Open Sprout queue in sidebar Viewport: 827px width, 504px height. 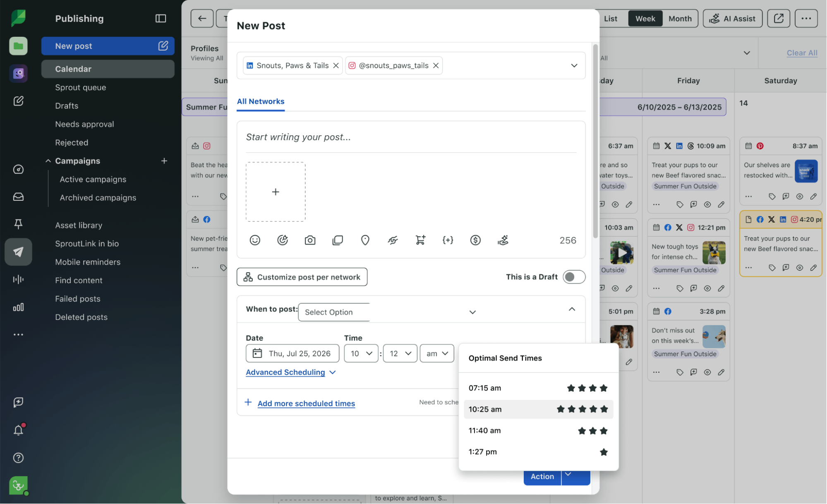(81, 87)
